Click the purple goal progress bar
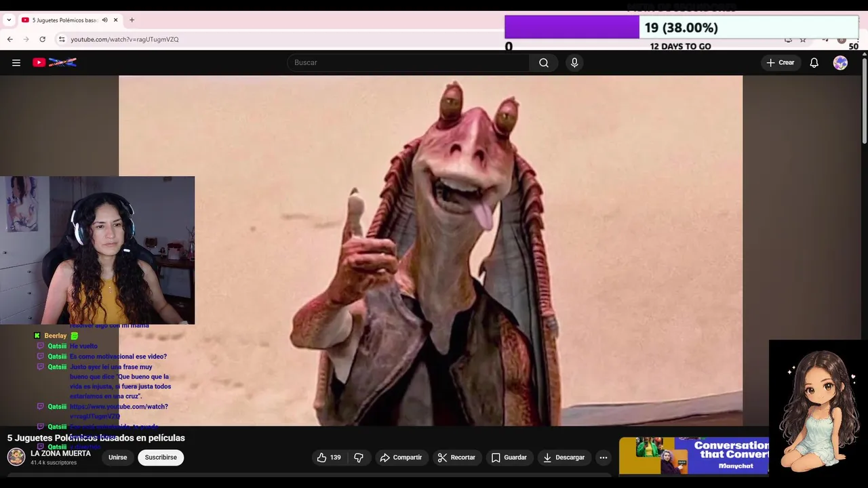This screenshot has height=488, width=868. point(572,27)
